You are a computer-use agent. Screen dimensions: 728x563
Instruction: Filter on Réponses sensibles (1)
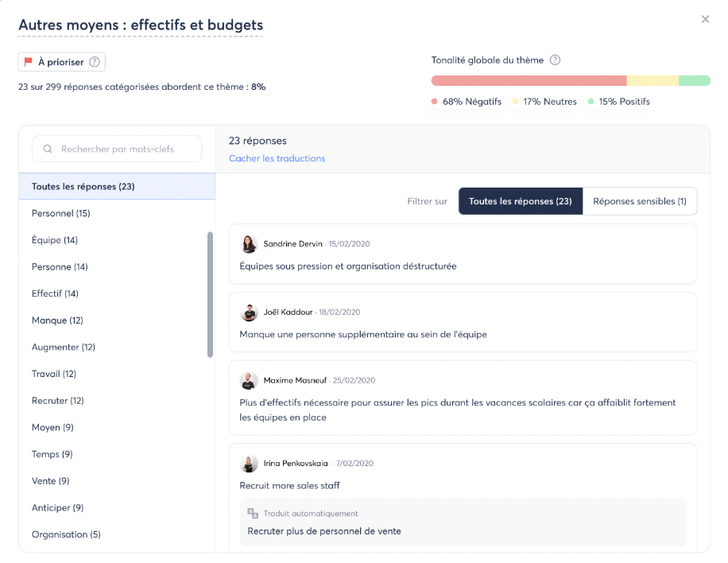click(639, 201)
